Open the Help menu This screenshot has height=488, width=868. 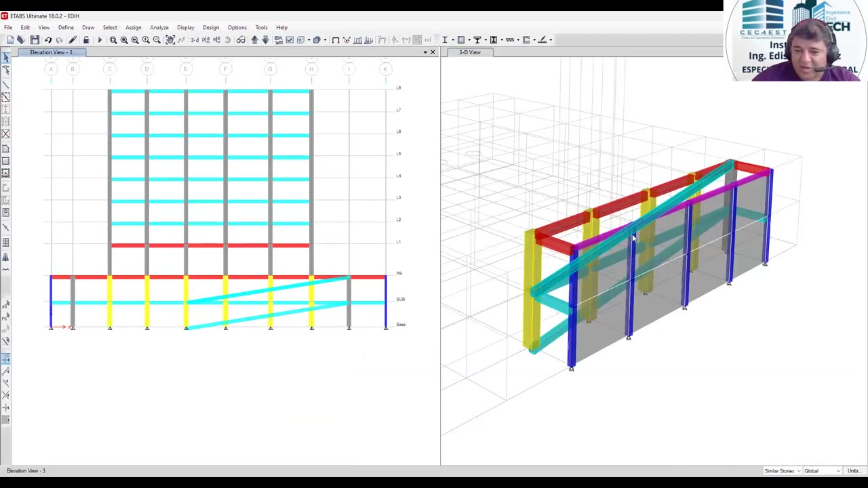pos(281,28)
